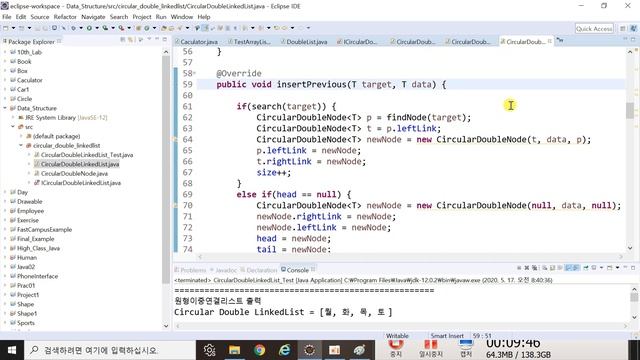Open Display Selected Console dropdown
This screenshot has height=360, width=640.
coord(601,268)
